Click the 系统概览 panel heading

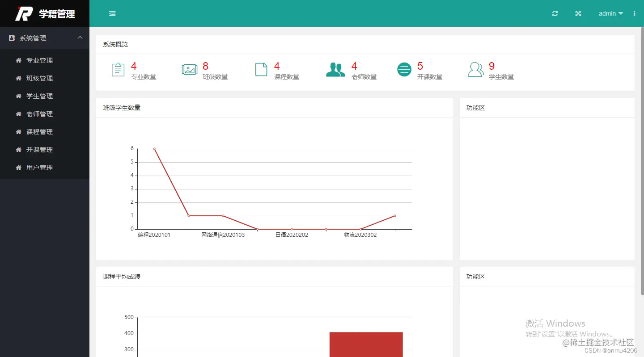[x=115, y=44]
